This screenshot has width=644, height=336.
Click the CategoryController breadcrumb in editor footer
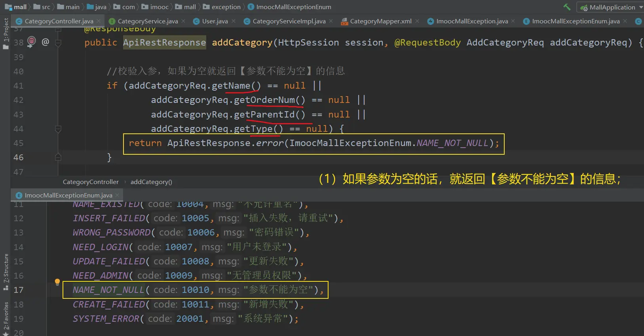click(x=91, y=182)
